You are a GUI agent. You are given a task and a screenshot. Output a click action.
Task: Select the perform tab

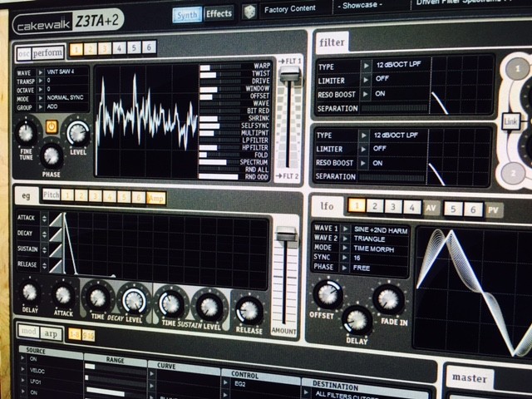pyautogui.click(x=47, y=53)
